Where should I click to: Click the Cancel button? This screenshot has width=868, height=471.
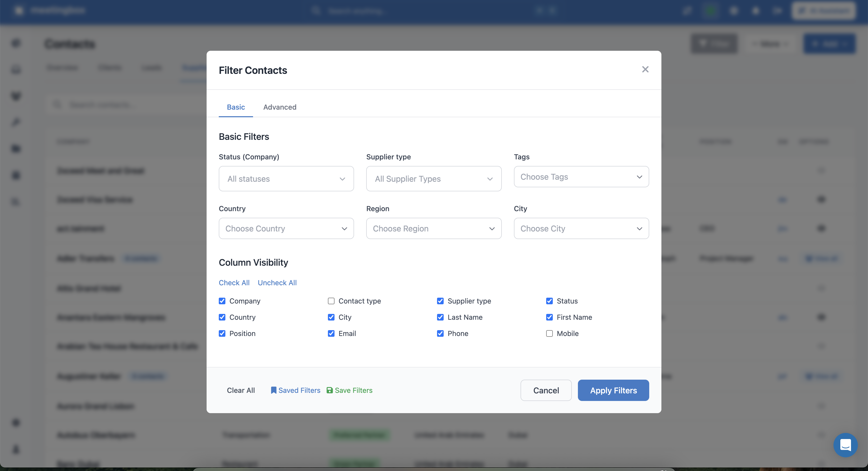coord(546,390)
